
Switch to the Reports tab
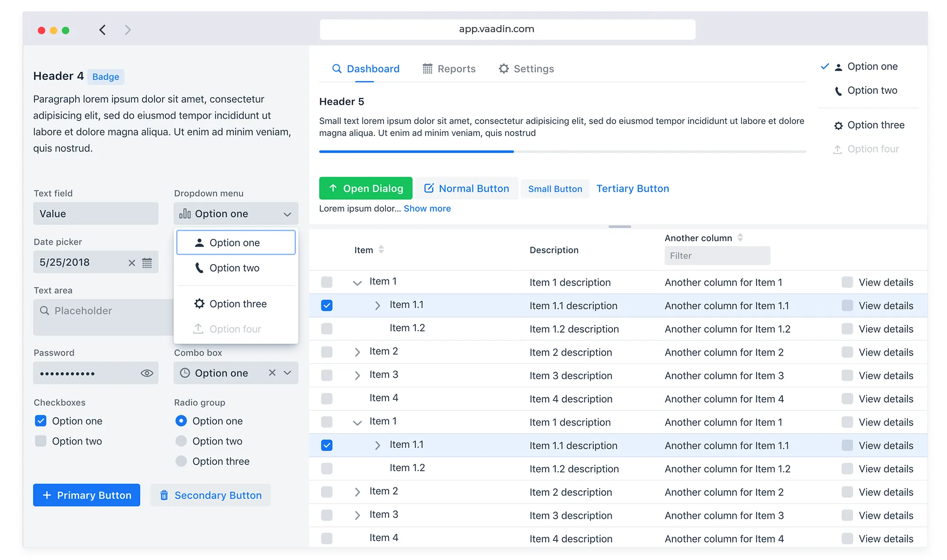(448, 69)
